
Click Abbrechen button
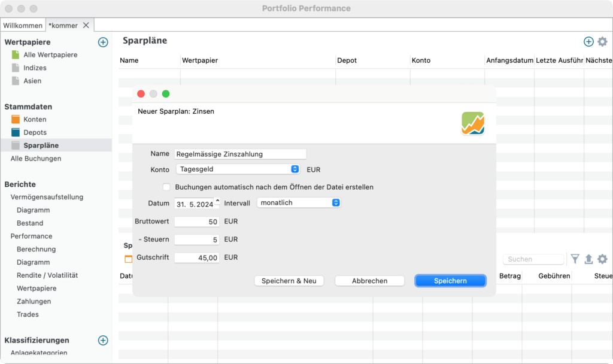pos(369,281)
